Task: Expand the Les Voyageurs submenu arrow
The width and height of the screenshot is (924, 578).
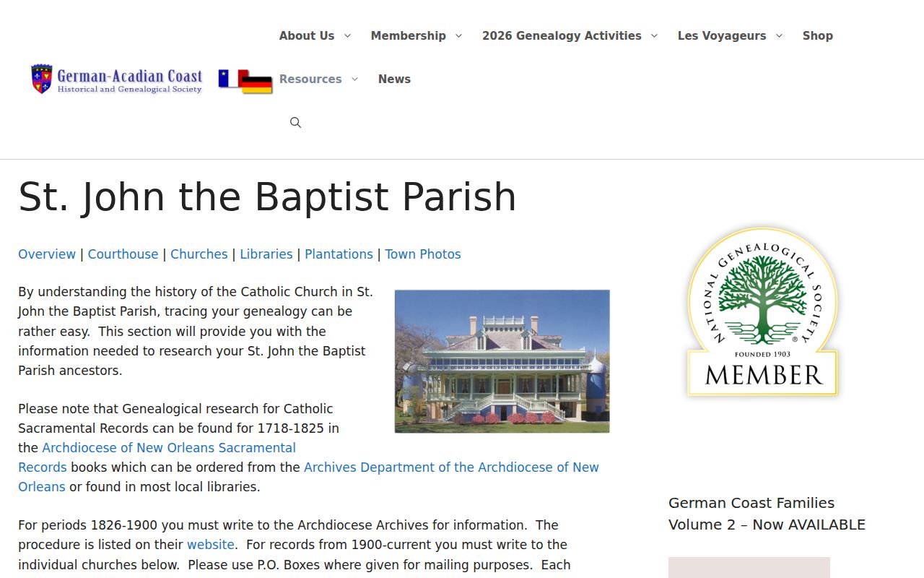Action: [779, 36]
